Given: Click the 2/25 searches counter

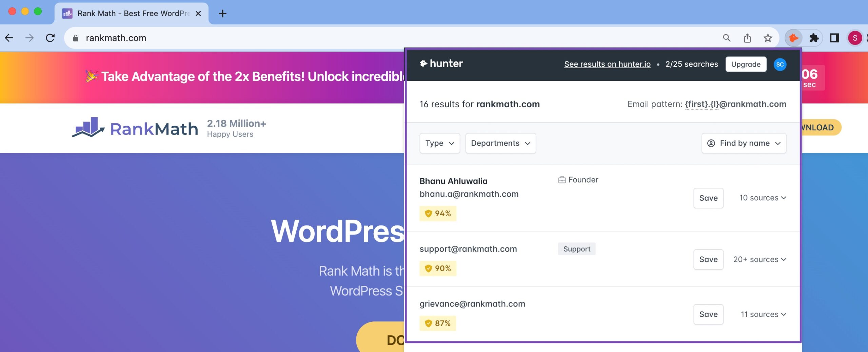Looking at the screenshot, I should 691,64.
